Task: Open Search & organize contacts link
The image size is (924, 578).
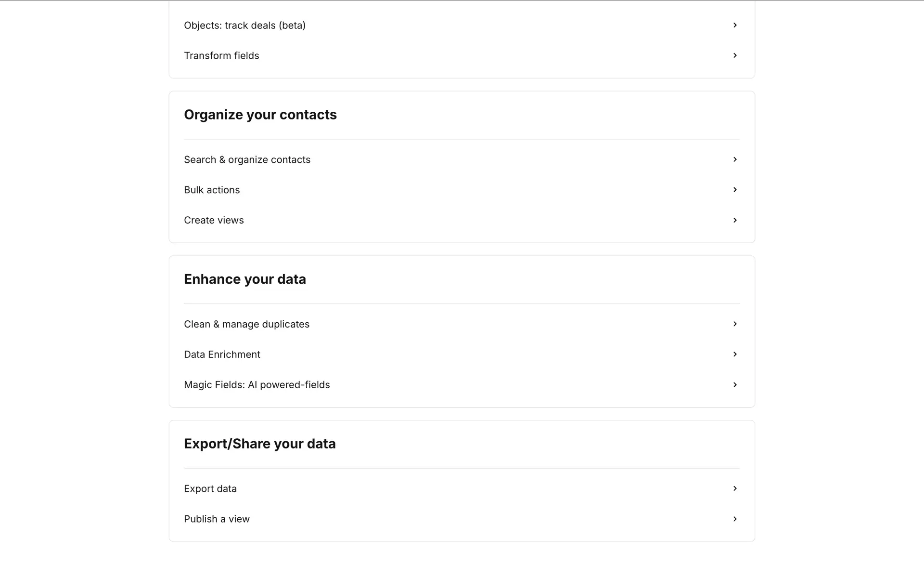Action: pyautogui.click(x=247, y=160)
